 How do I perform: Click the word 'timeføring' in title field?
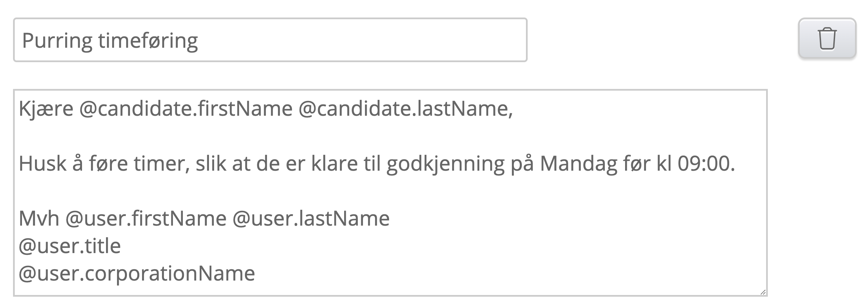148,41
